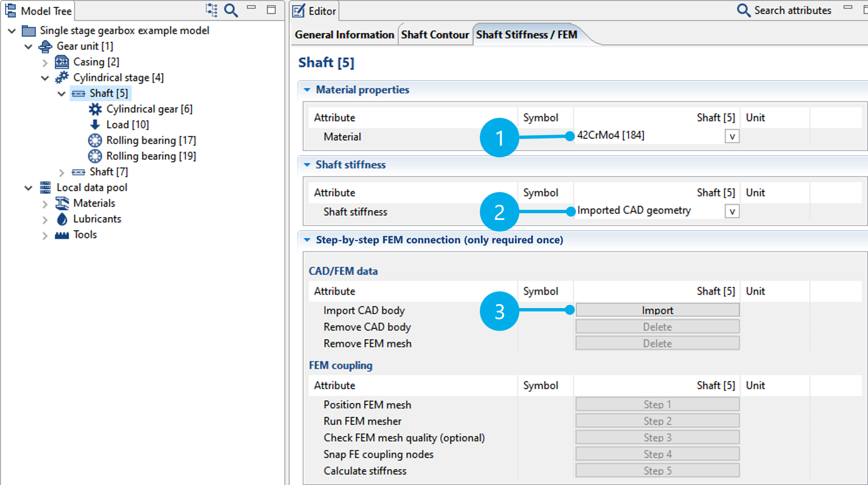
Task: Switch to the Shaft Contour tab
Action: pos(435,35)
